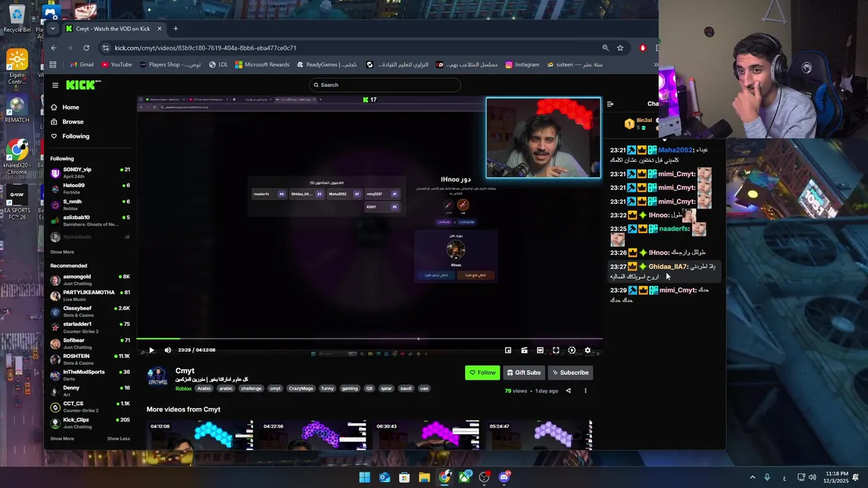Select the qatar tag
This screenshot has height=488, width=868.
click(386, 389)
